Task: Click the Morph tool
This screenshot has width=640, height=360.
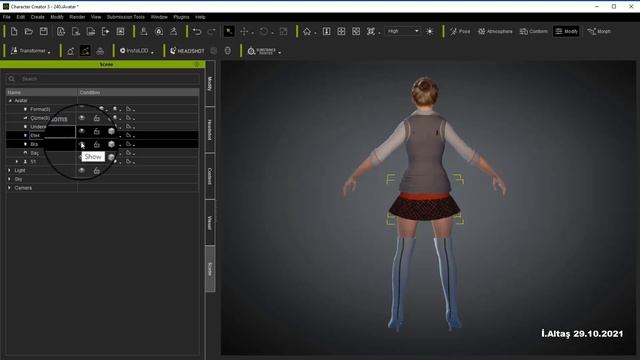Action: click(x=599, y=31)
